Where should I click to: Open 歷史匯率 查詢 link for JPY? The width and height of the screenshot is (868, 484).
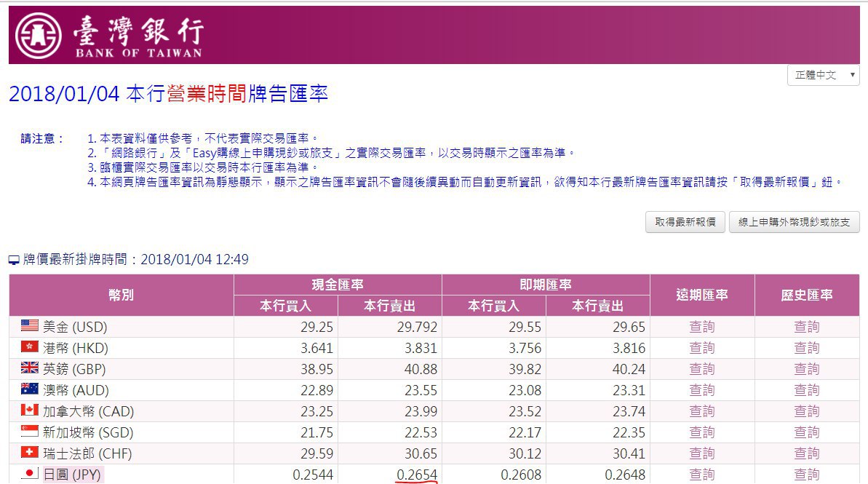(x=807, y=474)
